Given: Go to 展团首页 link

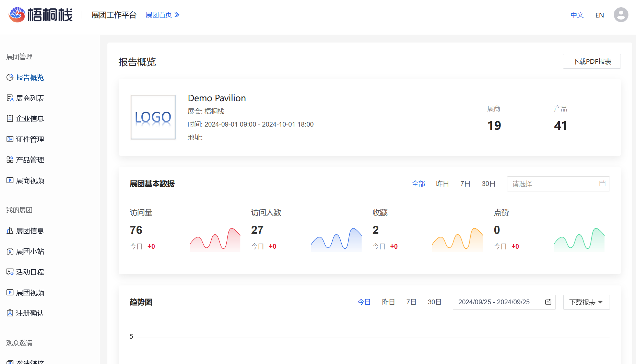Looking at the screenshot, I should coord(162,15).
